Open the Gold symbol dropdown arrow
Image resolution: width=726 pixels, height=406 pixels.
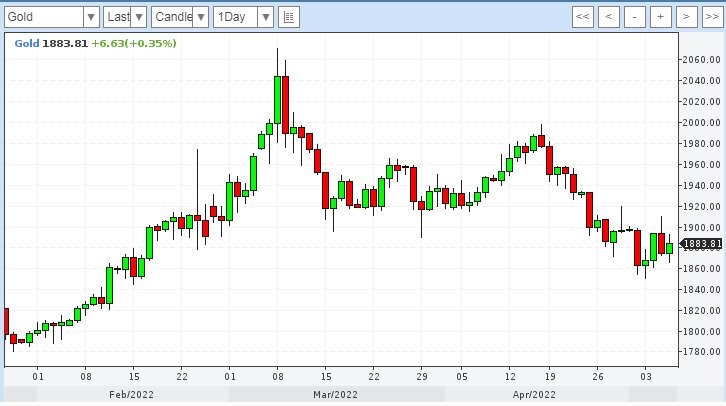(91, 17)
